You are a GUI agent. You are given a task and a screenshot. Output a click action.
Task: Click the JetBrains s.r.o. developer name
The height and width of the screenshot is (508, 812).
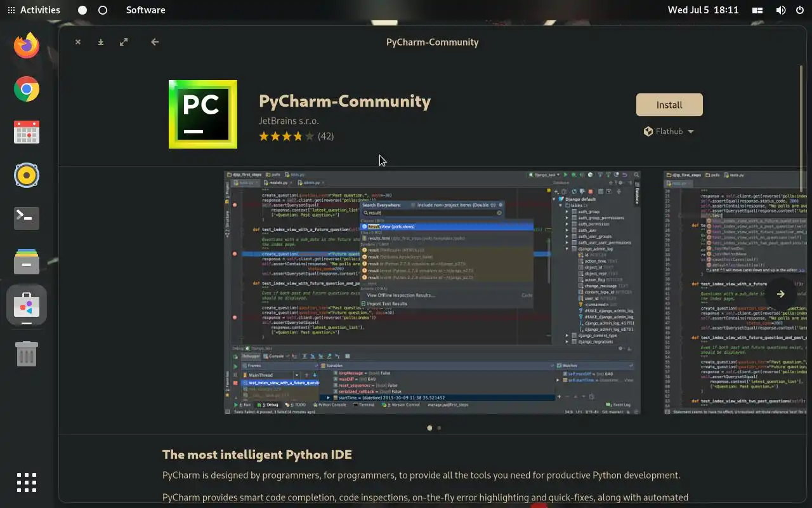coord(289,121)
